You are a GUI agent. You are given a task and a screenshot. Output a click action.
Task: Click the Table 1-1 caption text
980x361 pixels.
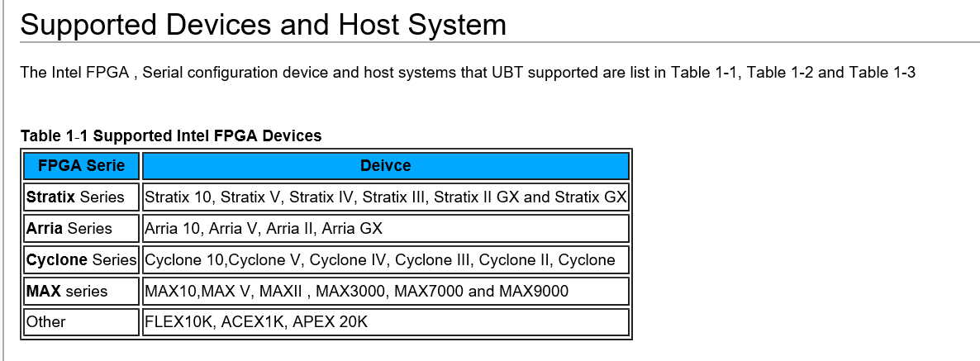tap(170, 135)
